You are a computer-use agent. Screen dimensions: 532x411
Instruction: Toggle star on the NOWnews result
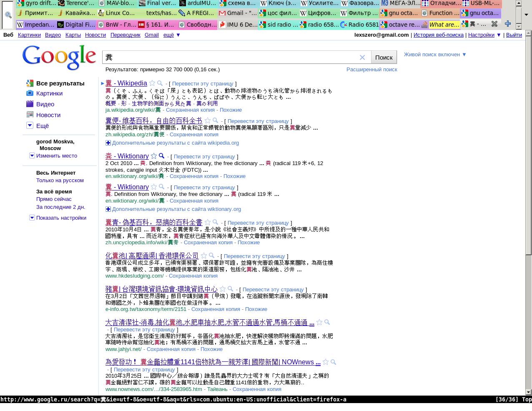click(326, 362)
